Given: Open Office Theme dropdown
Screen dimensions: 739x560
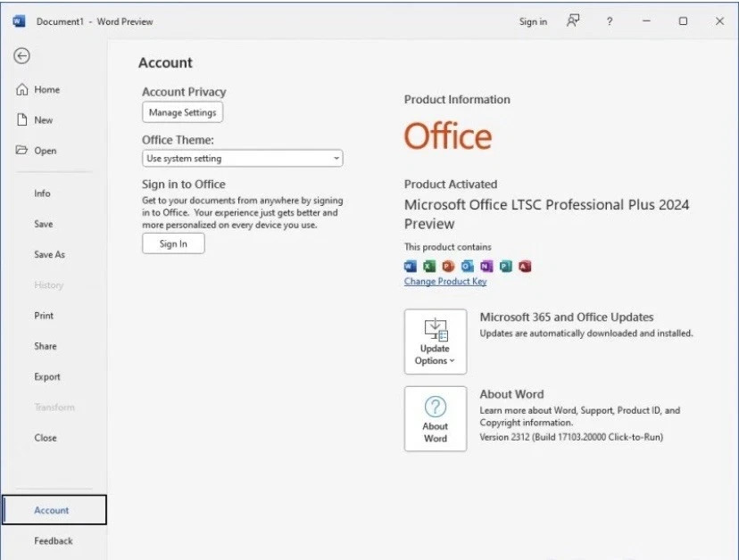Looking at the screenshot, I should pyautogui.click(x=242, y=158).
